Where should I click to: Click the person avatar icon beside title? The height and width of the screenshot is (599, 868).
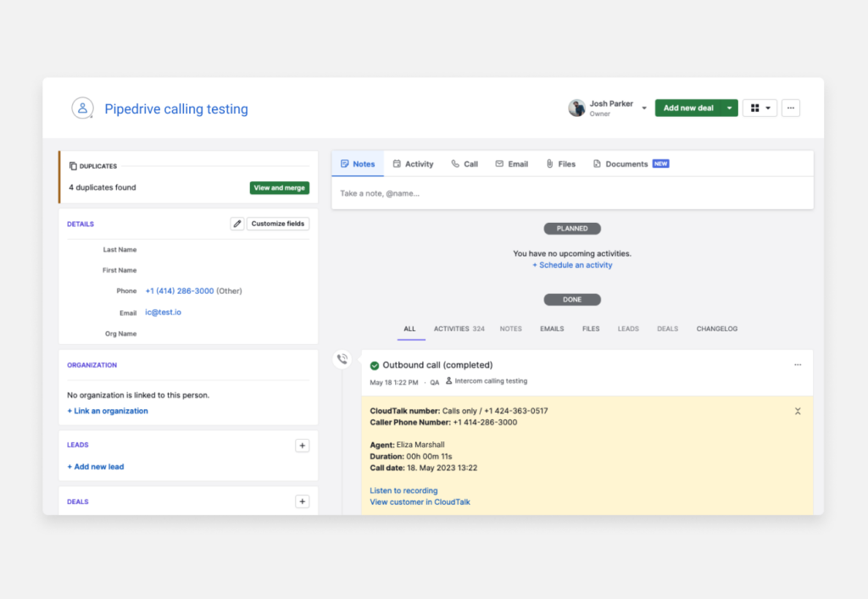82,108
